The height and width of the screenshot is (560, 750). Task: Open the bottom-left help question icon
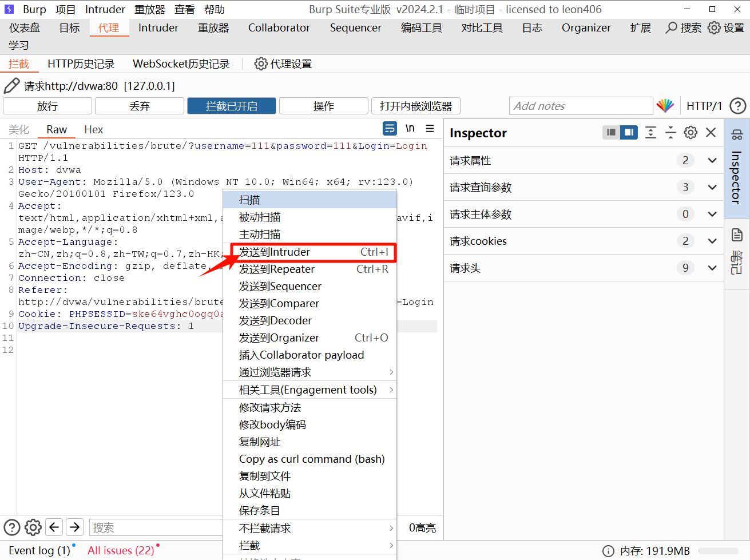12,527
